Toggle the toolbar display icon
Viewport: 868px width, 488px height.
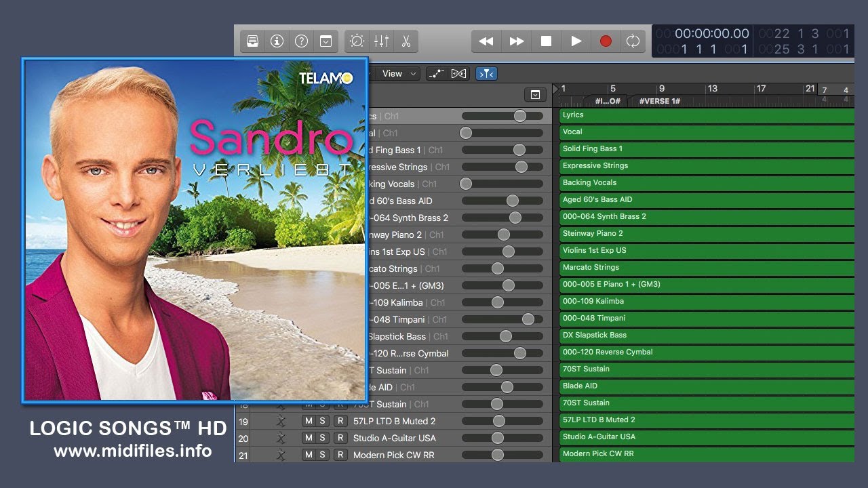coord(325,41)
